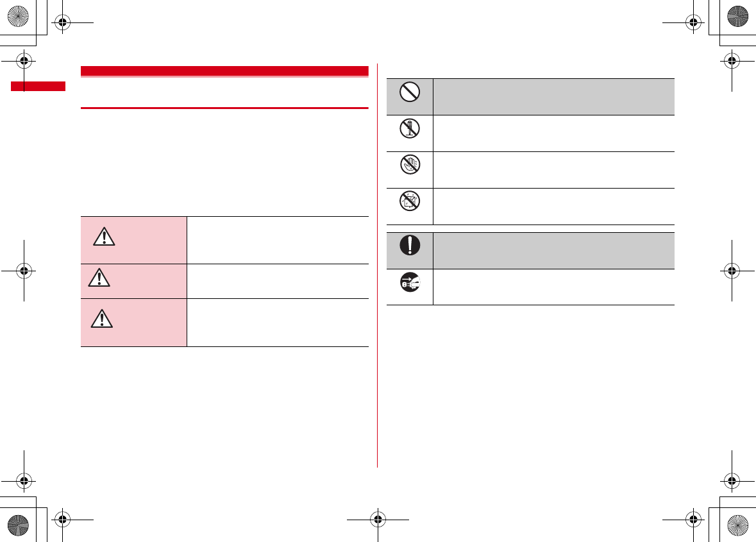This screenshot has height=542, width=756.
Task: Click the radial printer wheel in top-left corner
Action: (x=15, y=15)
